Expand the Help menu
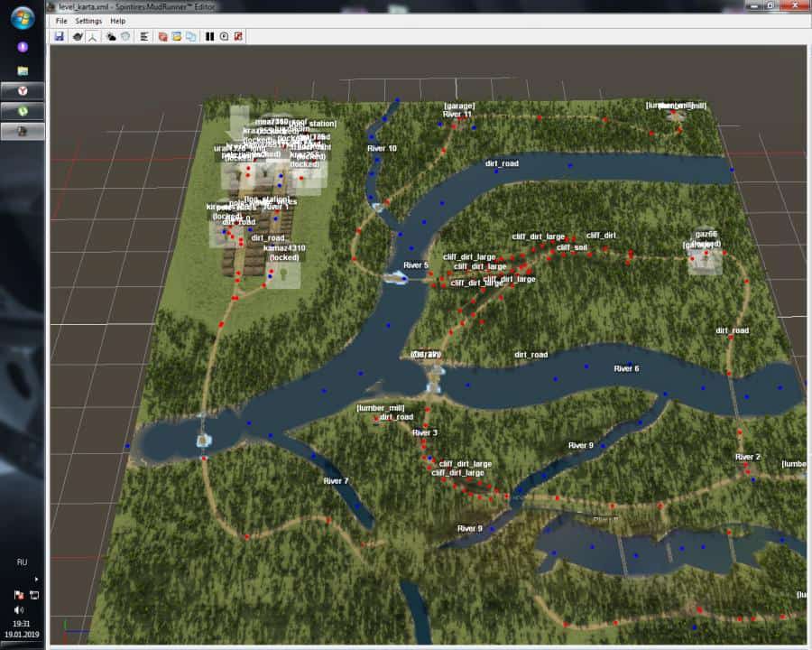812x650 pixels. click(118, 20)
